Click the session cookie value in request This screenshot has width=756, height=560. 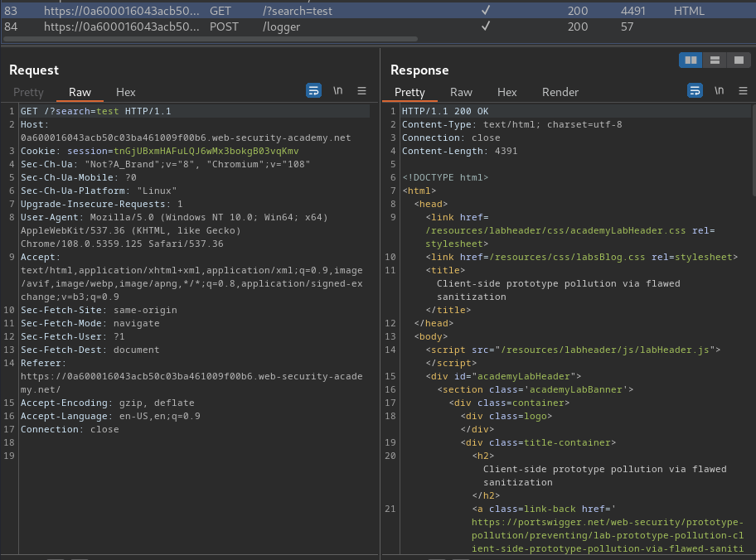coord(206,152)
